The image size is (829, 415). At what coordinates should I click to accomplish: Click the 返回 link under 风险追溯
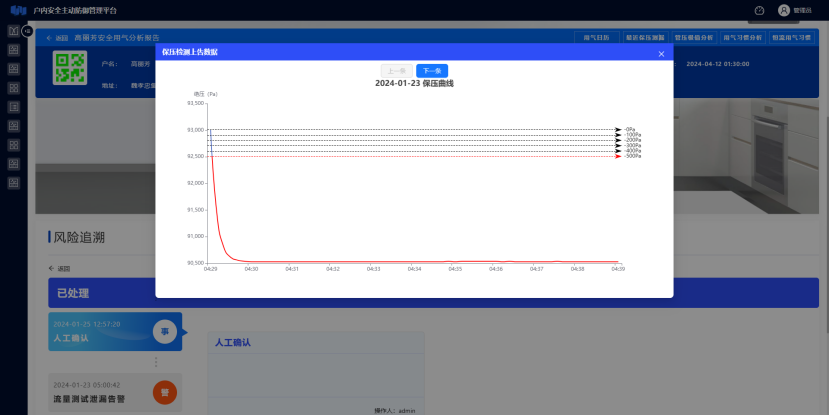[x=59, y=269]
